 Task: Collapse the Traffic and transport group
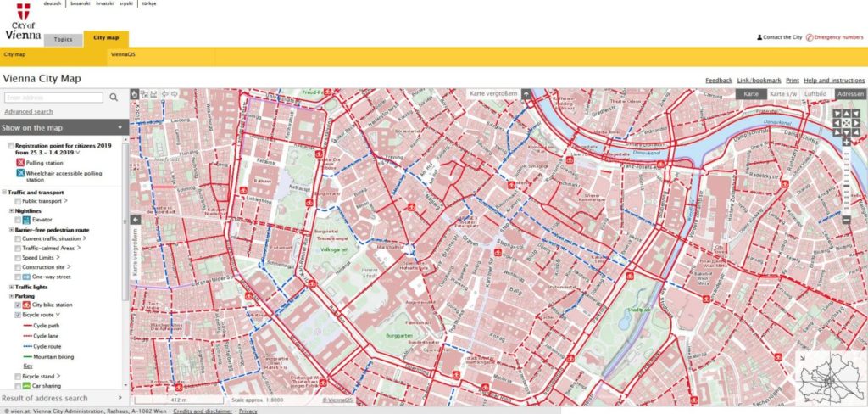coord(4,193)
